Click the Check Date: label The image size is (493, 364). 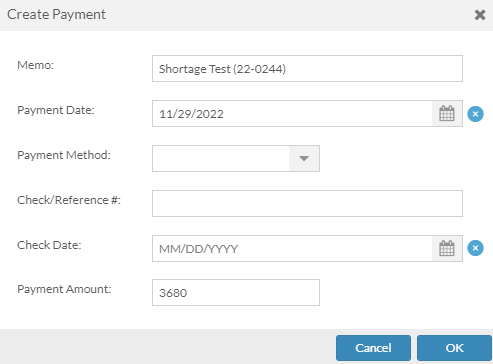[x=49, y=245]
